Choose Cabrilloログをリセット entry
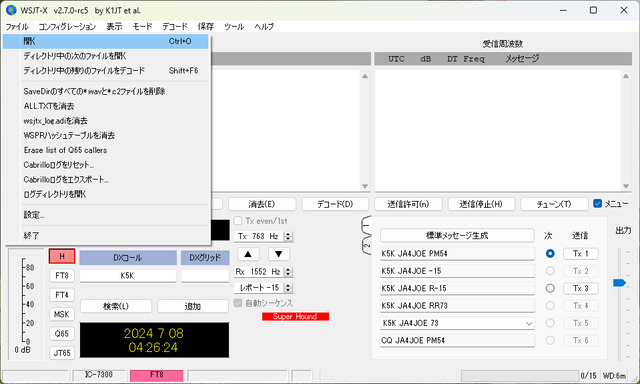Viewport: 640px width, 384px height. pos(106,165)
